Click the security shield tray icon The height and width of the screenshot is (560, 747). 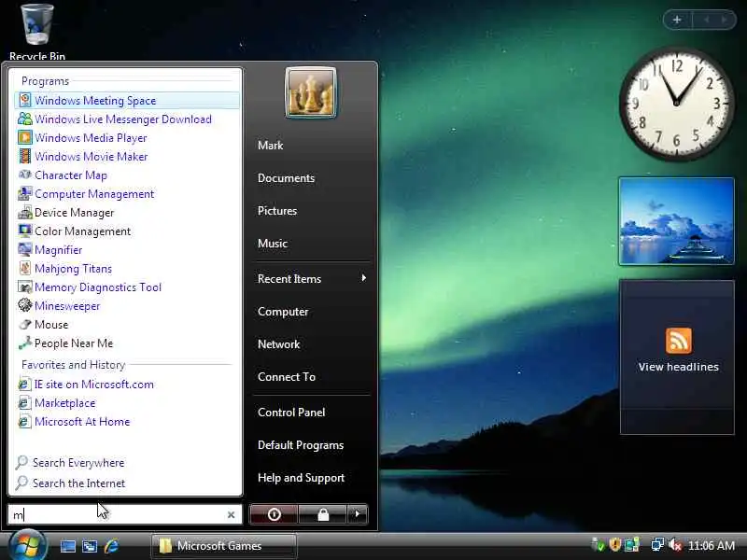tap(615, 544)
